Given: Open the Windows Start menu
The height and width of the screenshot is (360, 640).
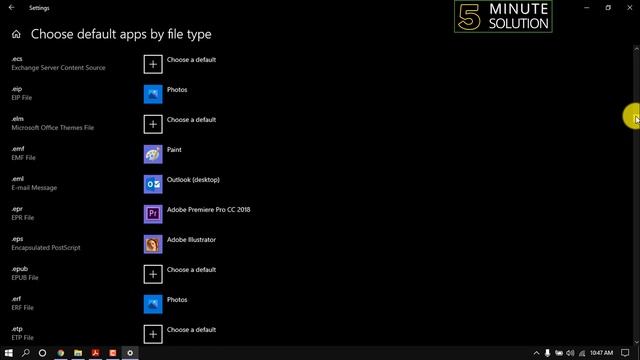Looking at the screenshot, I should point(9,353).
